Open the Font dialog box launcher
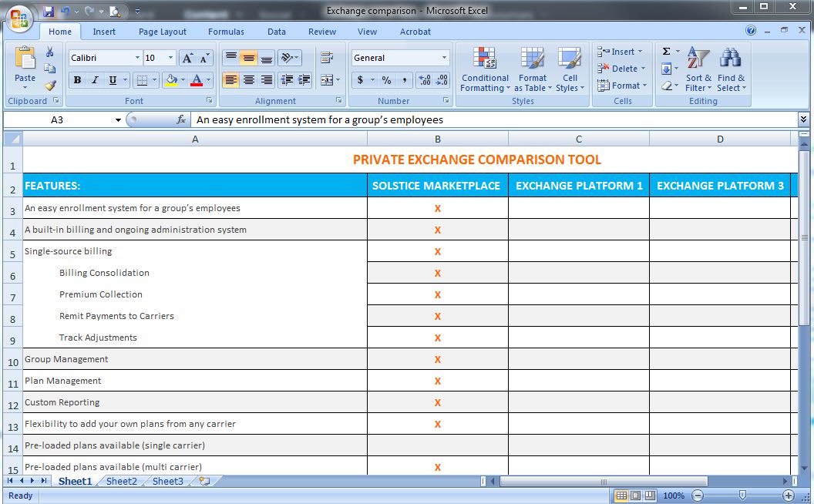 209,101
